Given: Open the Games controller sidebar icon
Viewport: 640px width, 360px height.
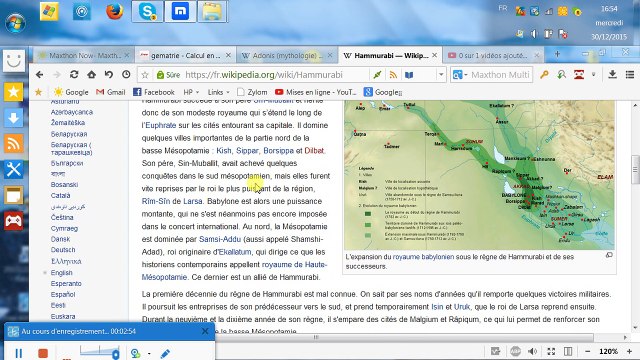Looking at the screenshot, I should (x=13, y=221).
